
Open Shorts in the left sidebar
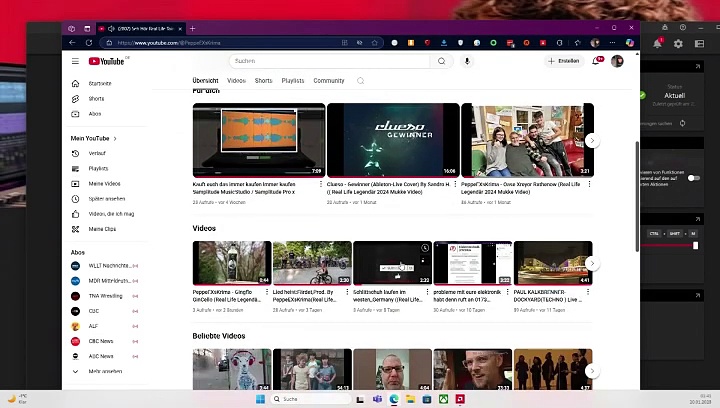(x=96, y=98)
